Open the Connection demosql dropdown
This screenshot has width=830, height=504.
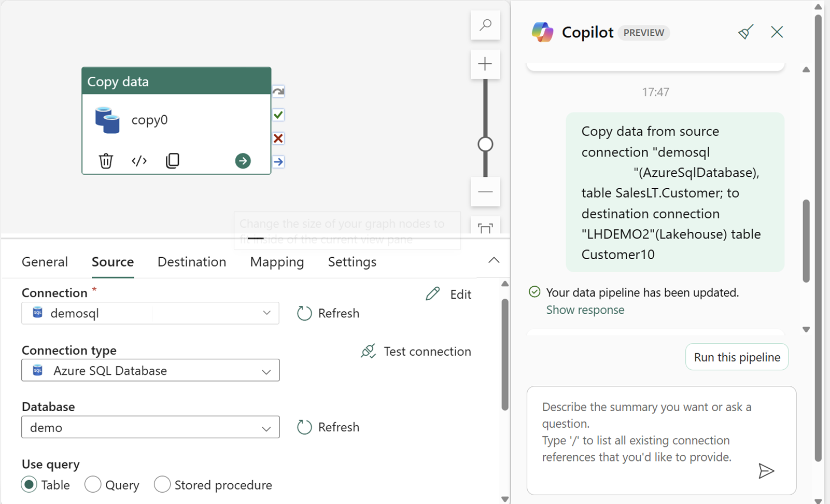(150, 313)
